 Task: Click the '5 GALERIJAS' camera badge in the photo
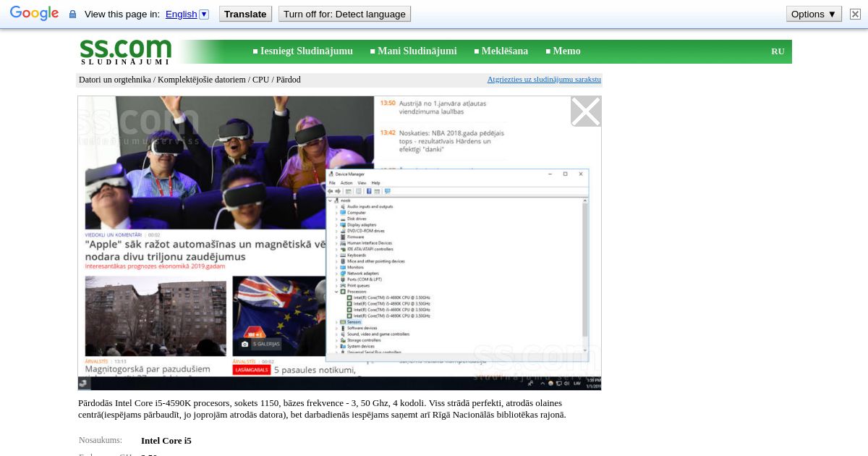coord(262,344)
